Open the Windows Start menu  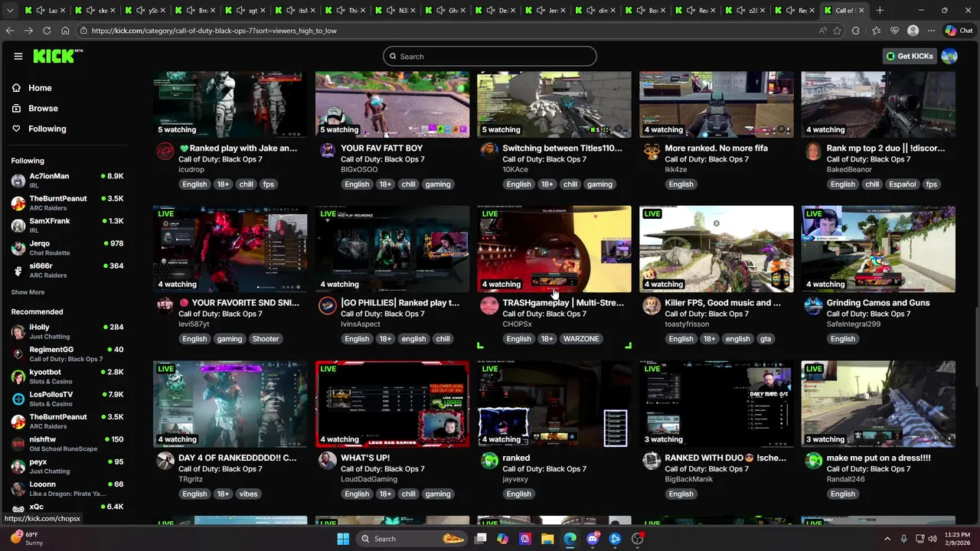click(343, 539)
